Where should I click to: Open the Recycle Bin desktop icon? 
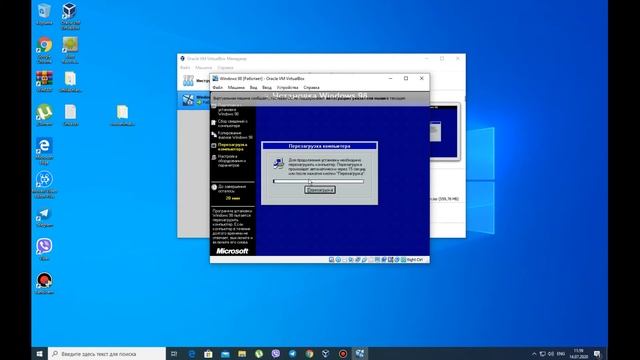(x=44, y=14)
